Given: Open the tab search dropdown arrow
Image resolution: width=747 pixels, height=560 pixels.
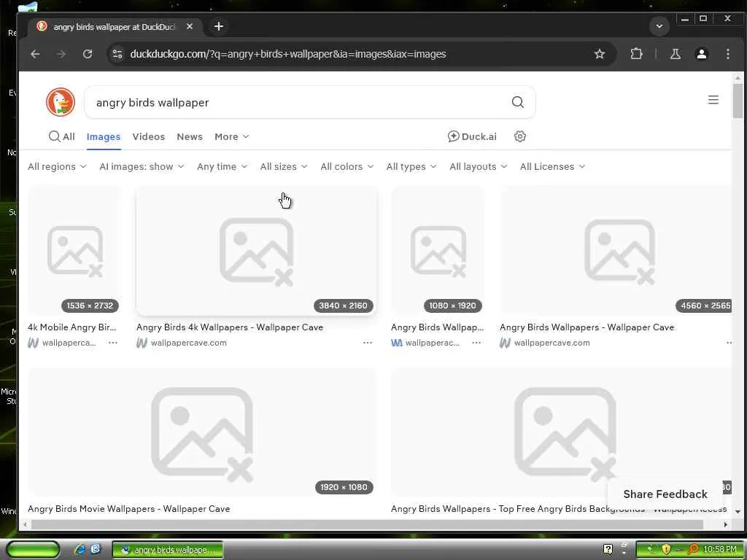Looking at the screenshot, I should (659, 26).
